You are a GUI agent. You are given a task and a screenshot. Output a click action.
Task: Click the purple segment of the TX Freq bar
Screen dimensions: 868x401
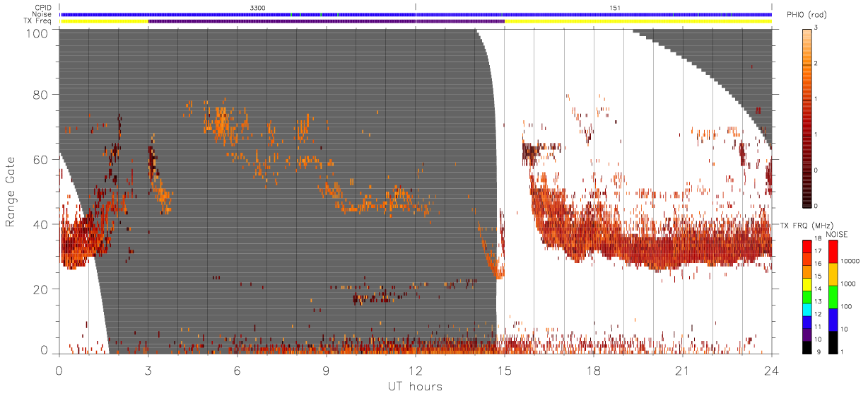pyautogui.click(x=327, y=21)
